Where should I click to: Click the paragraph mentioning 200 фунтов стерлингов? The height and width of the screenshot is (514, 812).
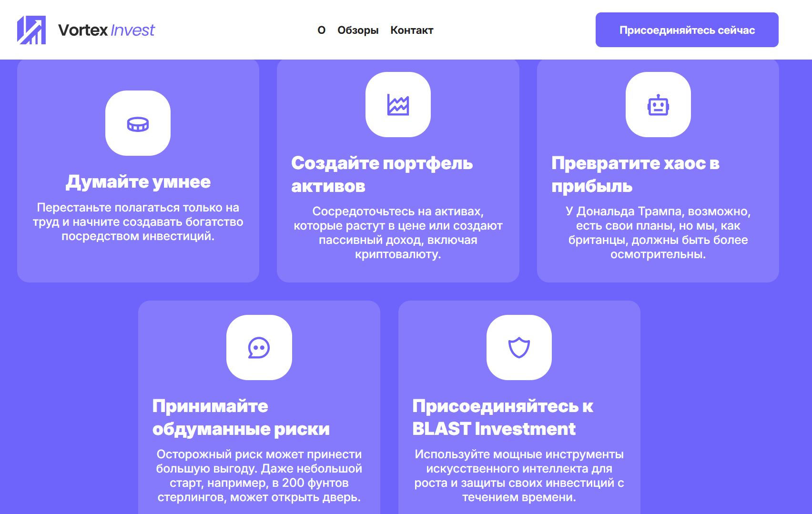coord(259,477)
